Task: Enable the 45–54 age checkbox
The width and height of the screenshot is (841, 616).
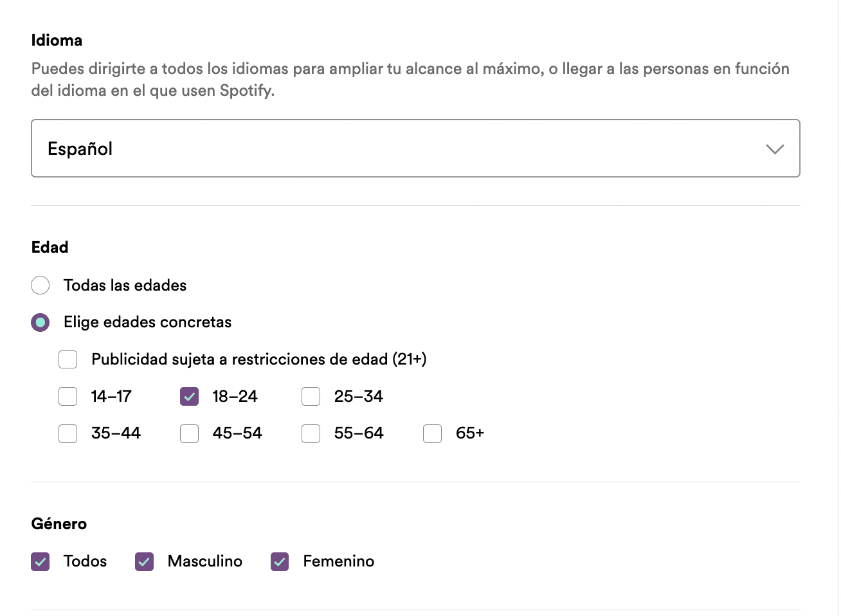Action: pos(189,433)
